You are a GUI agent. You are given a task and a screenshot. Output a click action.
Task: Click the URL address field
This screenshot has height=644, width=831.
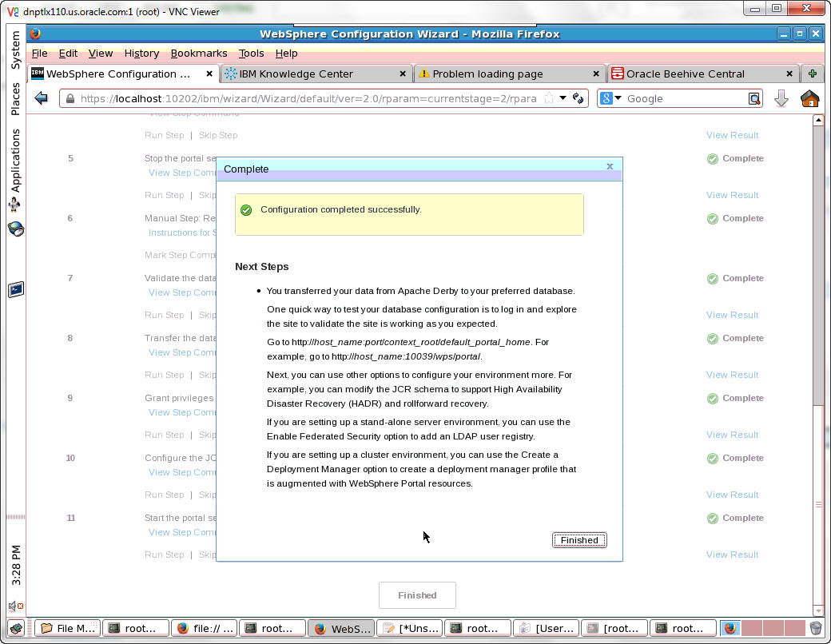pos(308,98)
